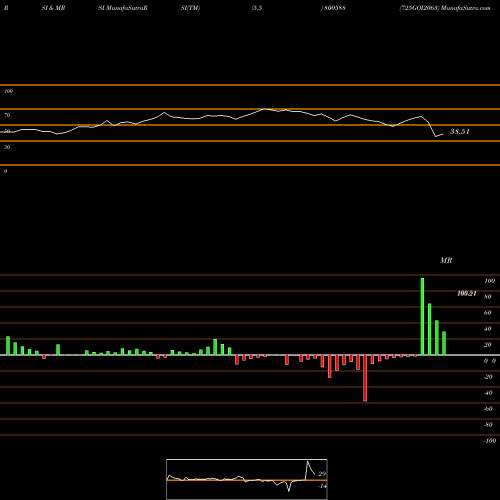Click the MunafaSutra.com text at top right

[466, 8]
